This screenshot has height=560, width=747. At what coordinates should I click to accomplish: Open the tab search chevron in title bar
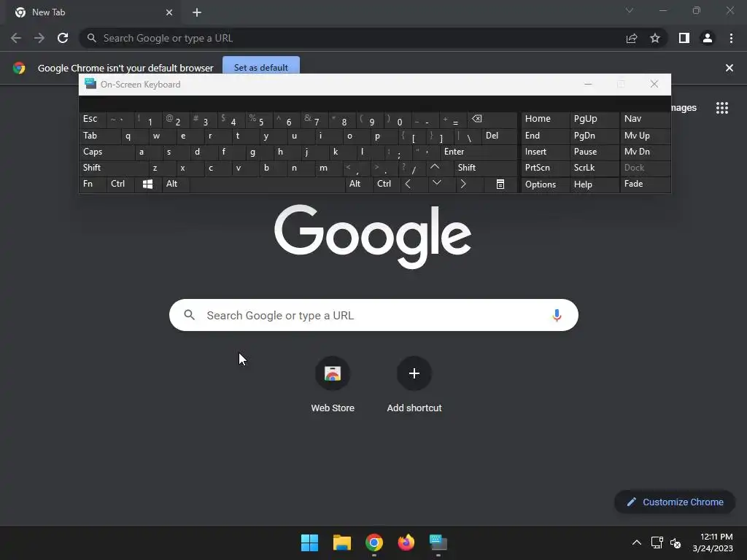coord(630,10)
